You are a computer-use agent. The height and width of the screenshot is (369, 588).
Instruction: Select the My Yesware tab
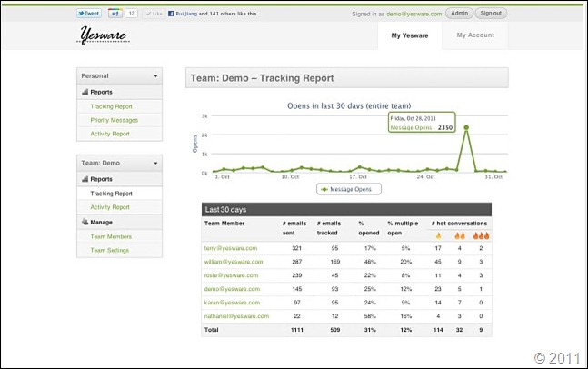[x=409, y=35]
